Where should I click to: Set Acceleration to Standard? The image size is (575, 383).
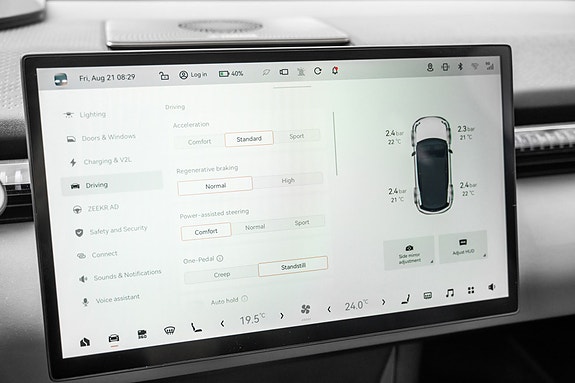[x=249, y=139]
